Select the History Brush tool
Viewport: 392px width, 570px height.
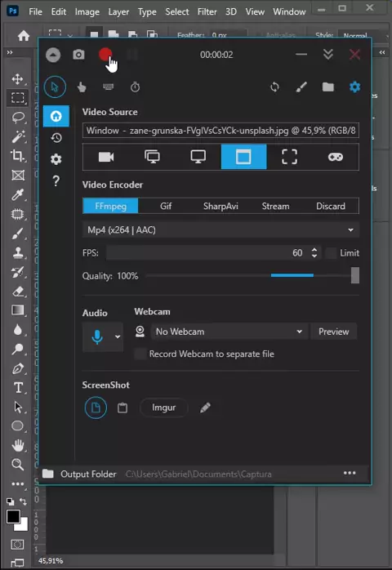pyautogui.click(x=17, y=272)
